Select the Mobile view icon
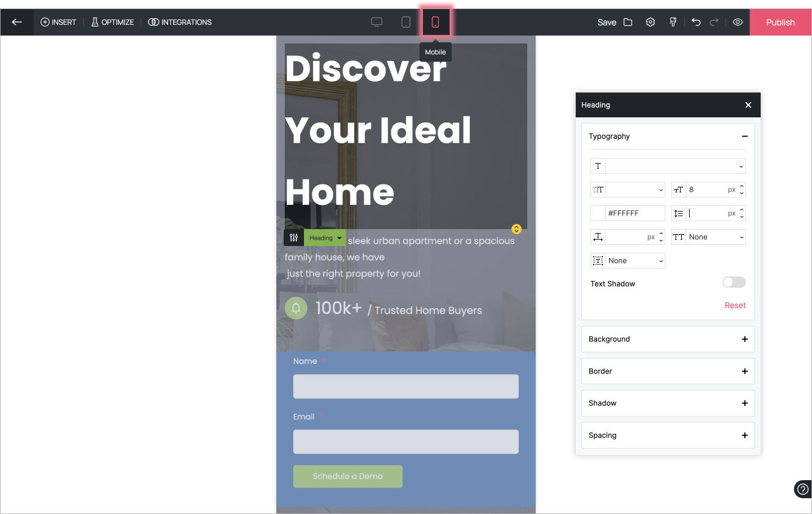 coord(435,22)
